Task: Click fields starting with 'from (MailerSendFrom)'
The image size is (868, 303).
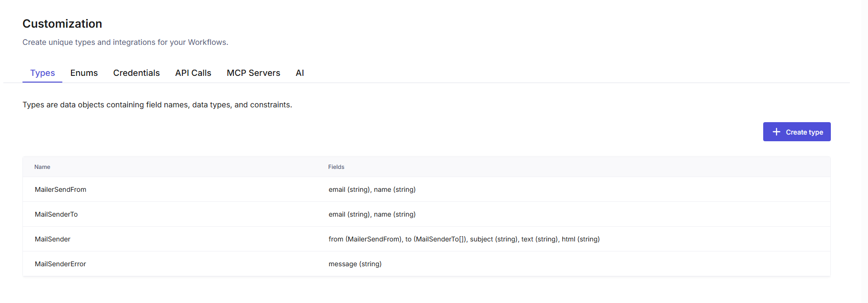Action: click(464, 239)
